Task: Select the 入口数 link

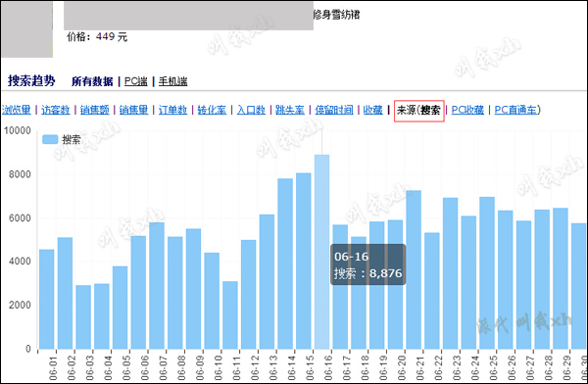Action: click(251, 110)
